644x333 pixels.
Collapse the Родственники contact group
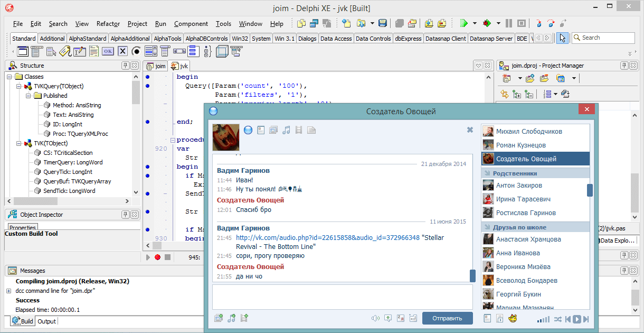tap(487, 173)
